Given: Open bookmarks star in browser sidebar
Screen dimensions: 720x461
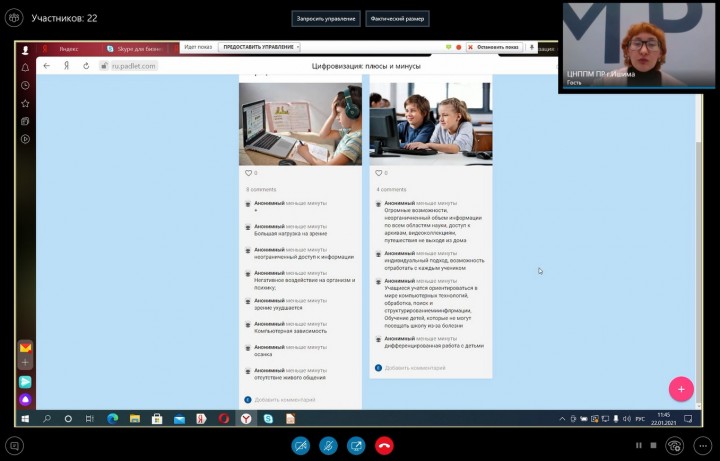Looking at the screenshot, I should pyautogui.click(x=26, y=103).
